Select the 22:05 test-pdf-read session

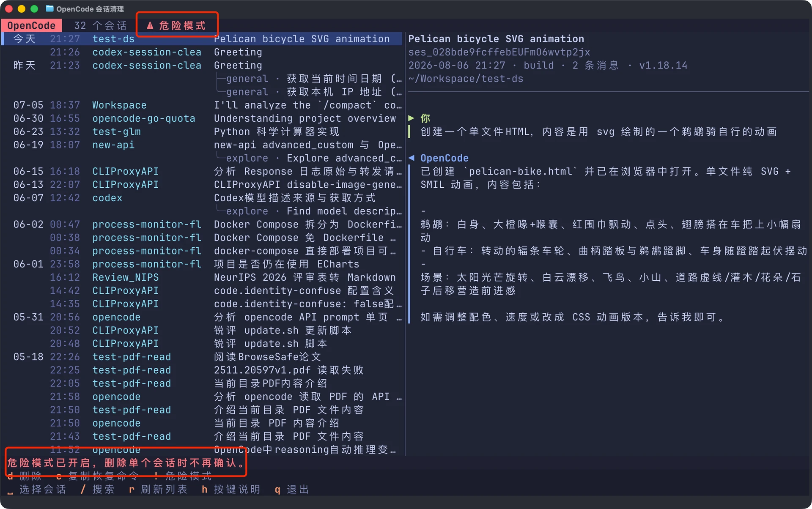(201, 383)
